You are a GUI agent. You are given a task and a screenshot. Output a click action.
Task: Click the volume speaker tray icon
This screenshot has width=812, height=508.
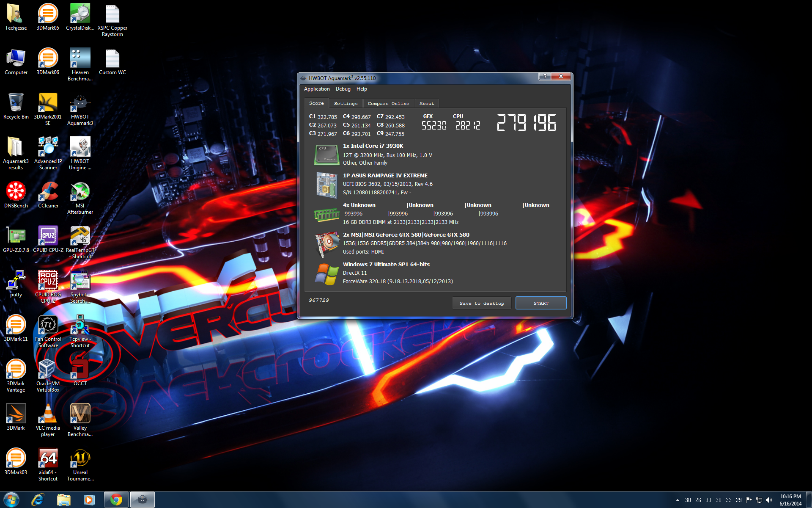(769, 500)
